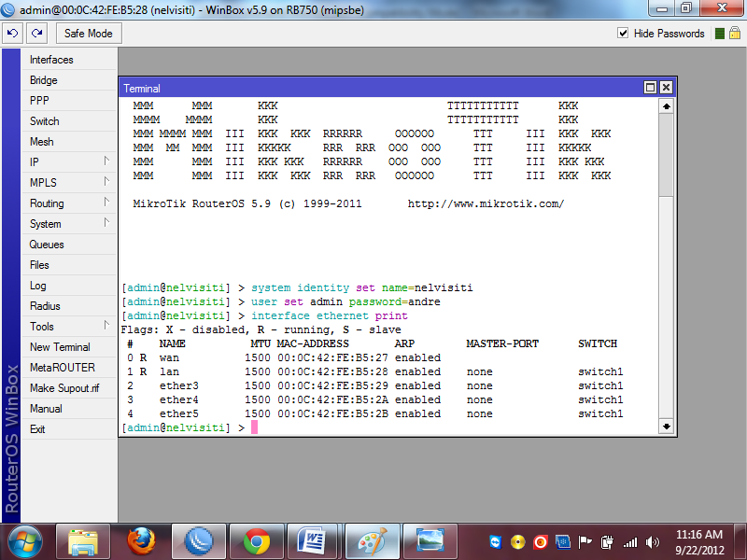The height and width of the screenshot is (560, 747).
Task: Open the Manual entry
Action: [x=69, y=409]
